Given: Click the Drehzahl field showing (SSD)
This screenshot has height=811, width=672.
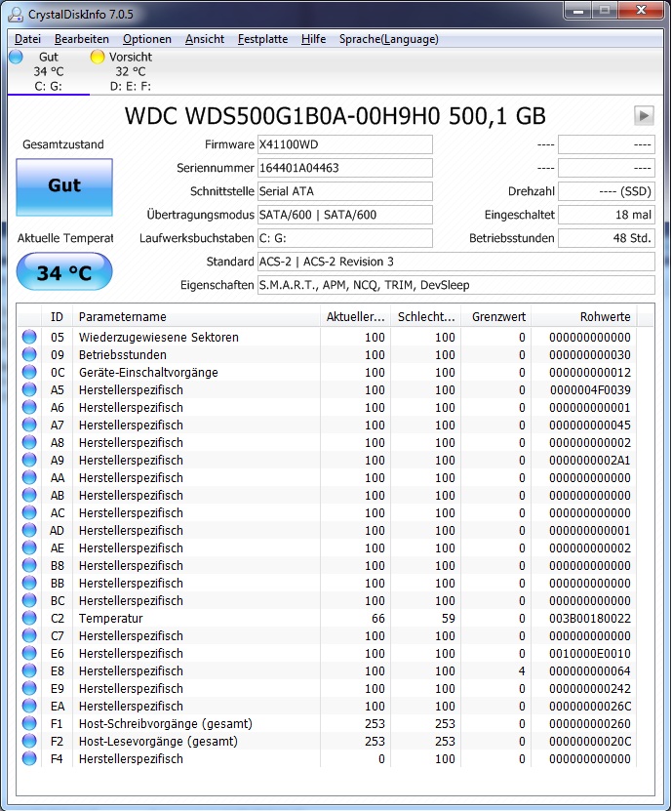Looking at the screenshot, I should pos(607,191).
